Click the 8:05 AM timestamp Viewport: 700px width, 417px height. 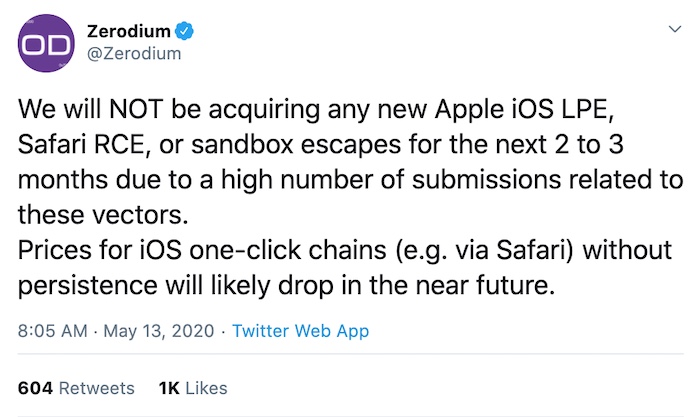tap(53, 331)
